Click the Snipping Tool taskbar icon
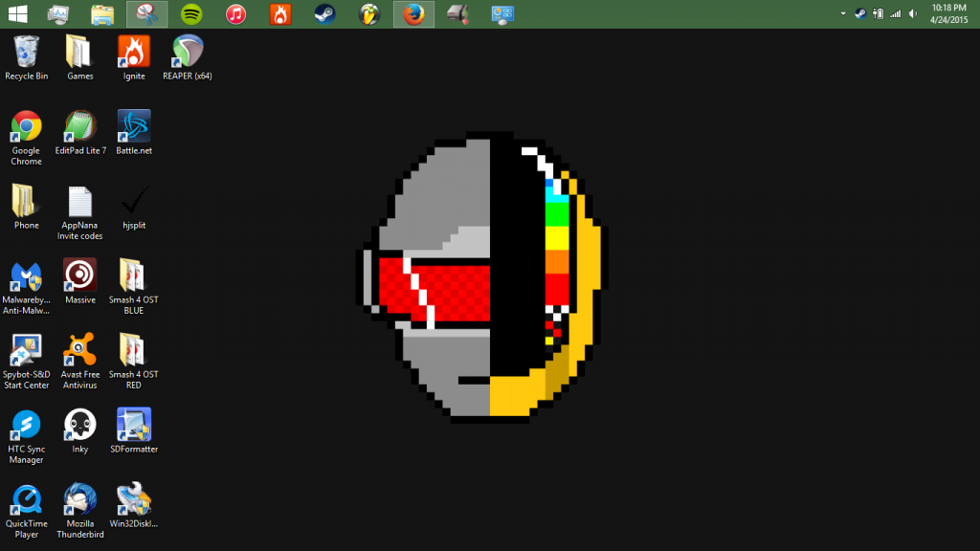The image size is (980, 551). coord(146,14)
